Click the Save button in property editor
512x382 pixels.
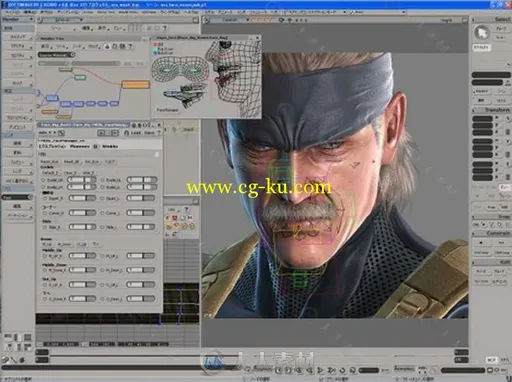[x=149, y=133]
